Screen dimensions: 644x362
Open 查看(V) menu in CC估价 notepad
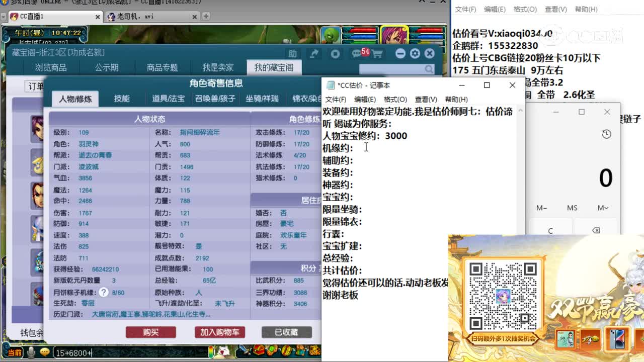point(426,100)
